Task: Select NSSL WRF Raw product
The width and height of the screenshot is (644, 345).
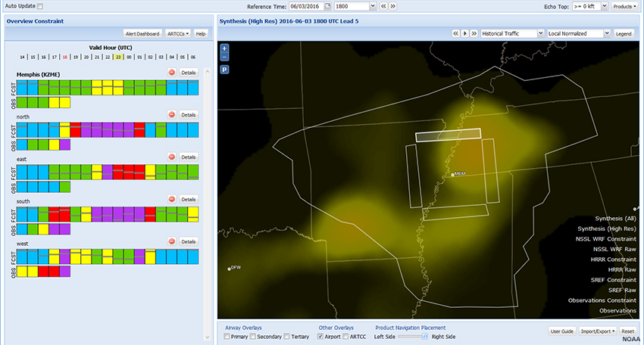Action: [x=614, y=250]
